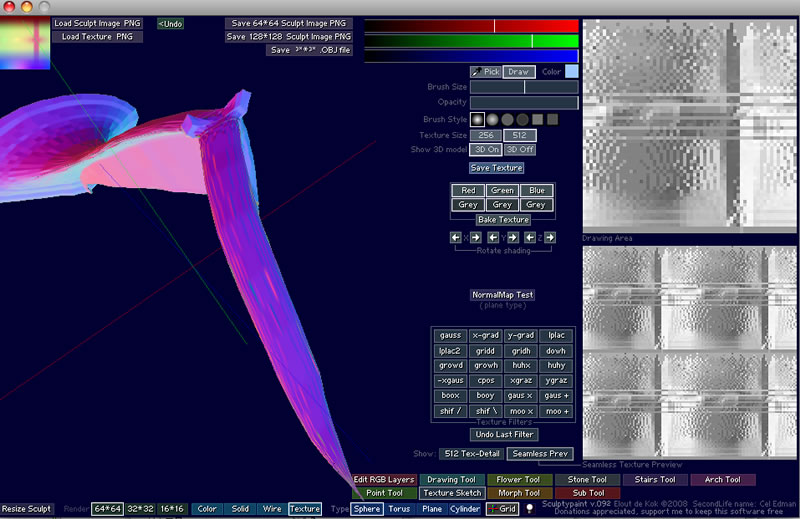Choose the dark round brush style
Image resolution: width=800 pixels, height=519 pixels.
pos(522,119)
